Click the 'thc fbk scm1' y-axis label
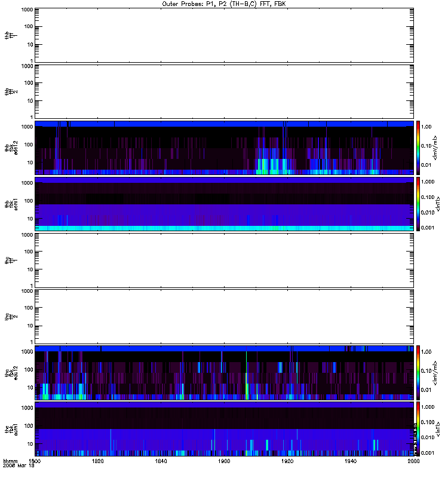The width and height of the screenshot is (448, 478). [x=11, y=429]
